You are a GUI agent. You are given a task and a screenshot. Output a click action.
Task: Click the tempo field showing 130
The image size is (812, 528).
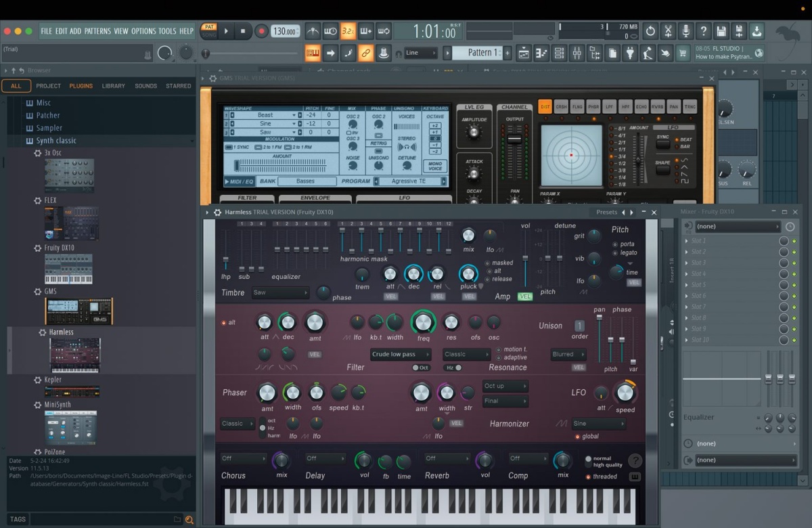click(286, 31)
